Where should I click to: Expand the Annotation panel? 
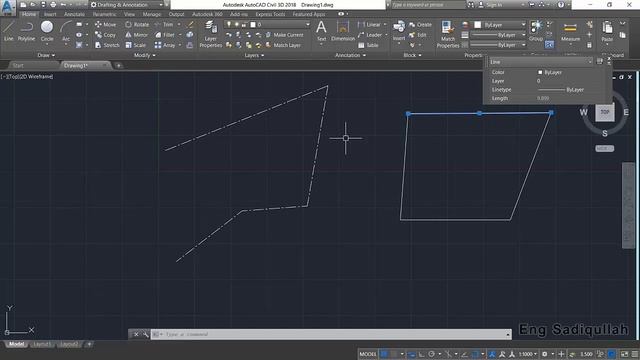click(350, 55)
